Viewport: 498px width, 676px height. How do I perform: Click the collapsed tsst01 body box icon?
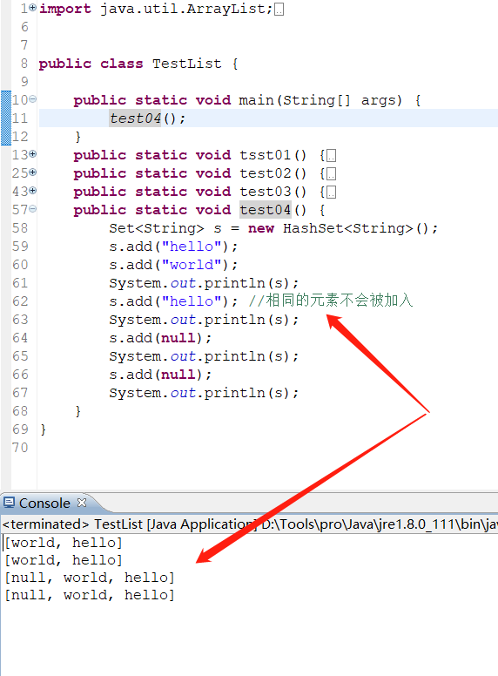coord(331,155)
